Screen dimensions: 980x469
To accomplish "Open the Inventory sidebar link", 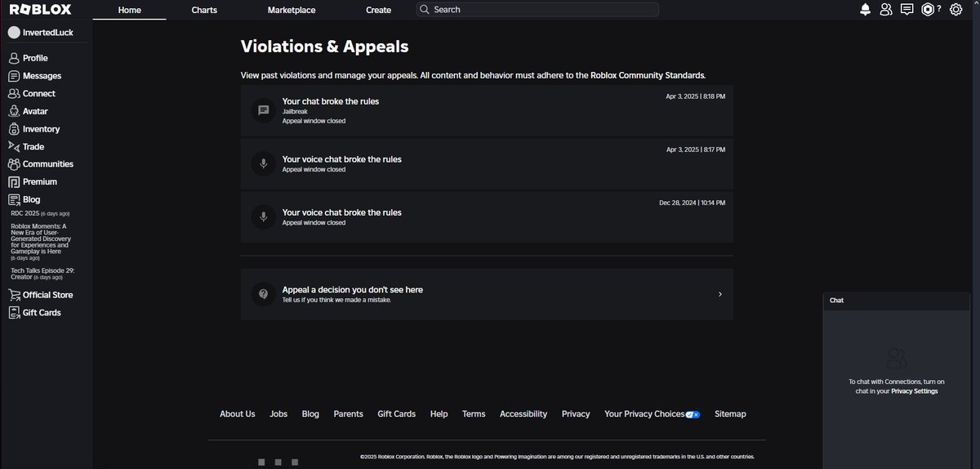I will (x=41, y=129).
